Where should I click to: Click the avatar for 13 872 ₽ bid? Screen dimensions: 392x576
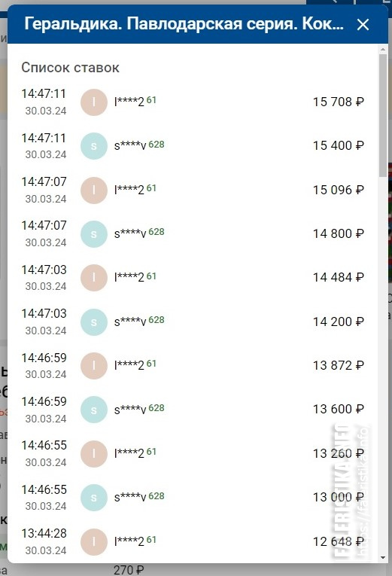coord(94,365)
